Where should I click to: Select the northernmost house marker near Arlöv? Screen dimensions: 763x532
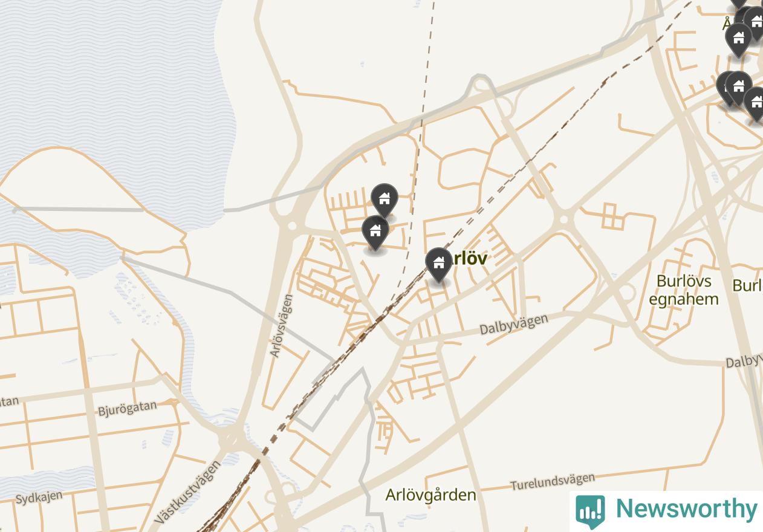384,199
